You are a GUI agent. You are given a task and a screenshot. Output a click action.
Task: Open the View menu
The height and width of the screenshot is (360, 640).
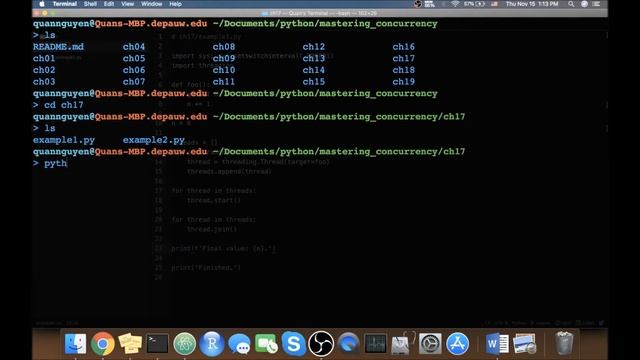pos(127,4)
